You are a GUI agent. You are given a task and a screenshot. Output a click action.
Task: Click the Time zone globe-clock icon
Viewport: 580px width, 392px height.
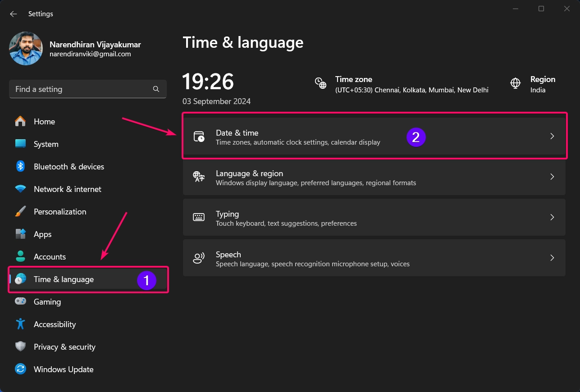tap(320, 83)
